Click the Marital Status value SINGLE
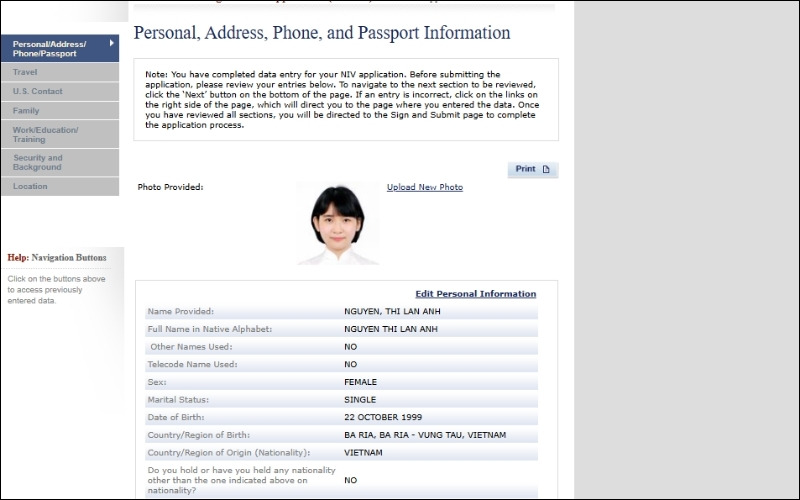 tap(360, 399)
